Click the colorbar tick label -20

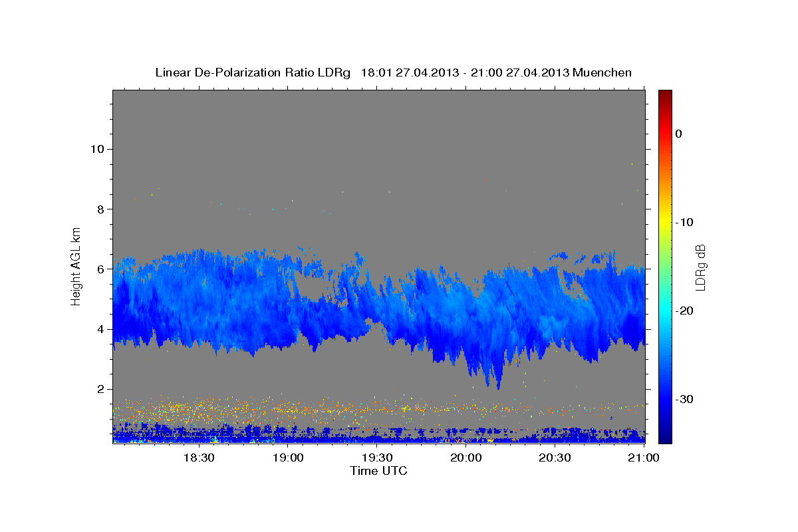click(684, 311)
